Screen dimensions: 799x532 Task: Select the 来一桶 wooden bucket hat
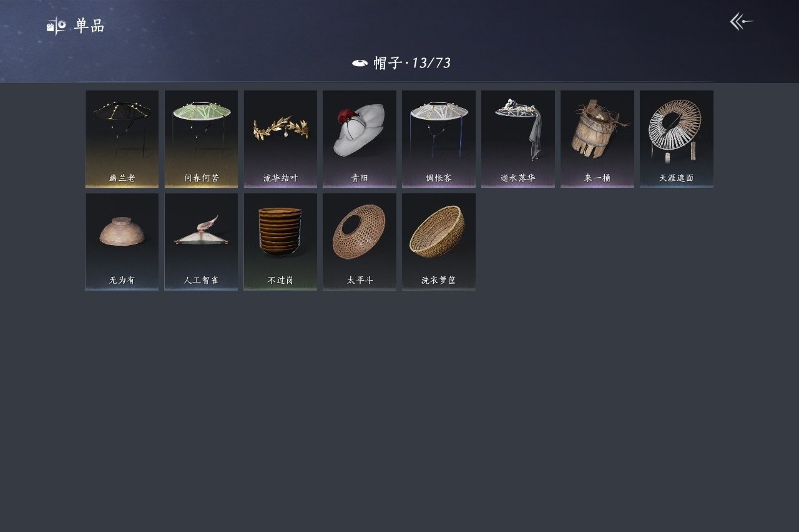click(597, 139)
